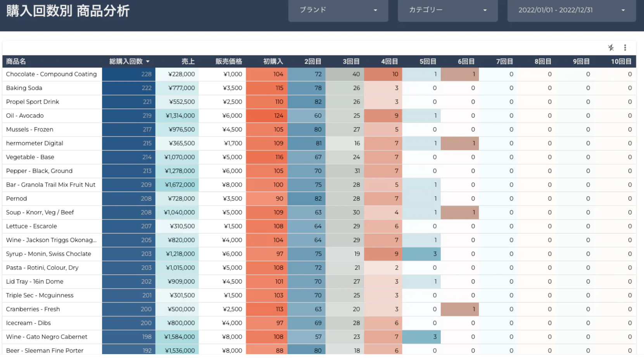Select the Propel Sport Drink product name
This screenshot has height=358, width=644.
[33, 102]
